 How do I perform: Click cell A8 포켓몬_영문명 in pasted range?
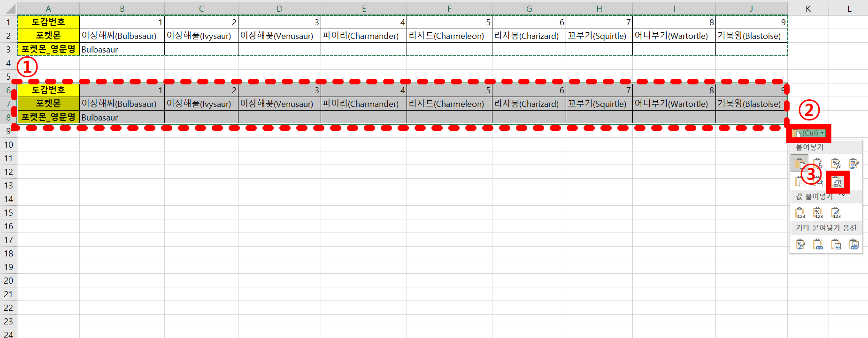48,117
